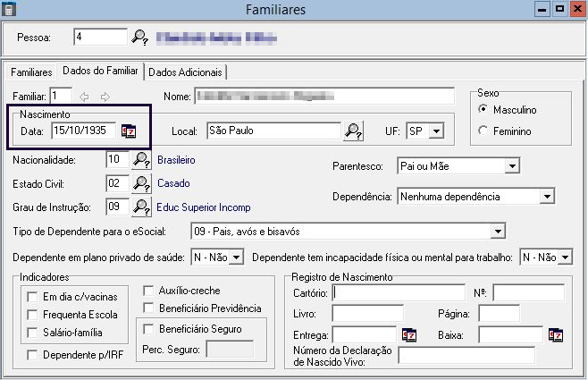Select the Feminino radio button

[x=483, y=131]
